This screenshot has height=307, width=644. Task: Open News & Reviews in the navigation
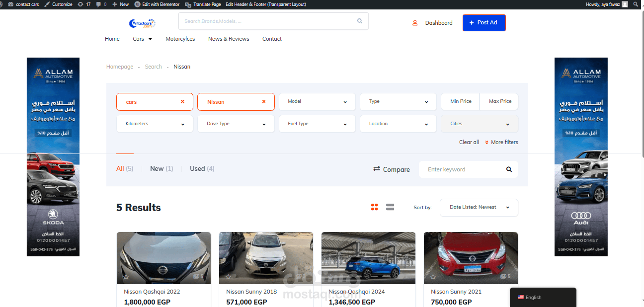click(x=229, y=39)
